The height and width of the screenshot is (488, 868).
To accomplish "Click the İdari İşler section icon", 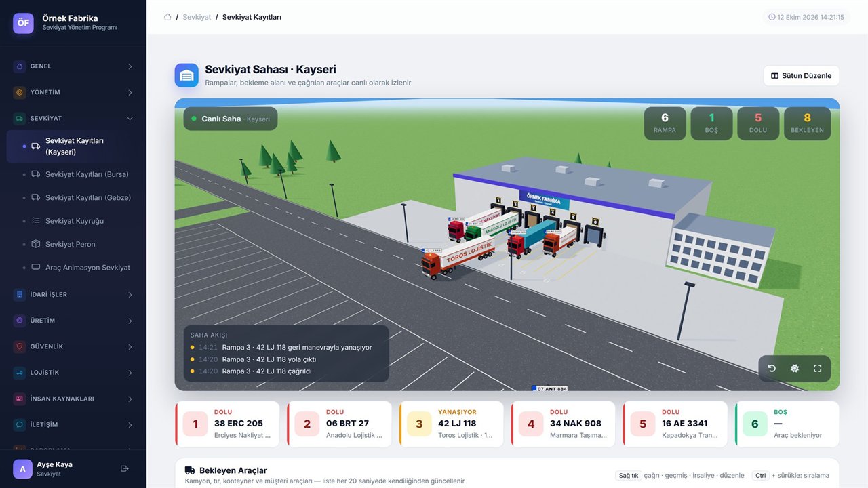I will coord(19,295).
